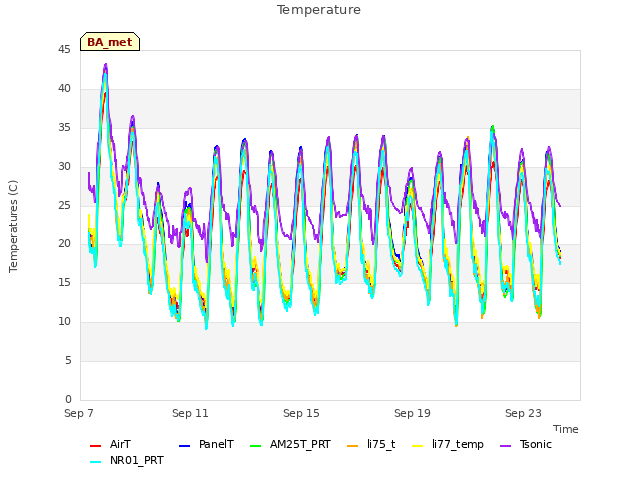The width and height of the screenshot is (640, 480).
Task: Click the highest Tsonic peak near 43 degrees
Action: [x=106, y=64]
